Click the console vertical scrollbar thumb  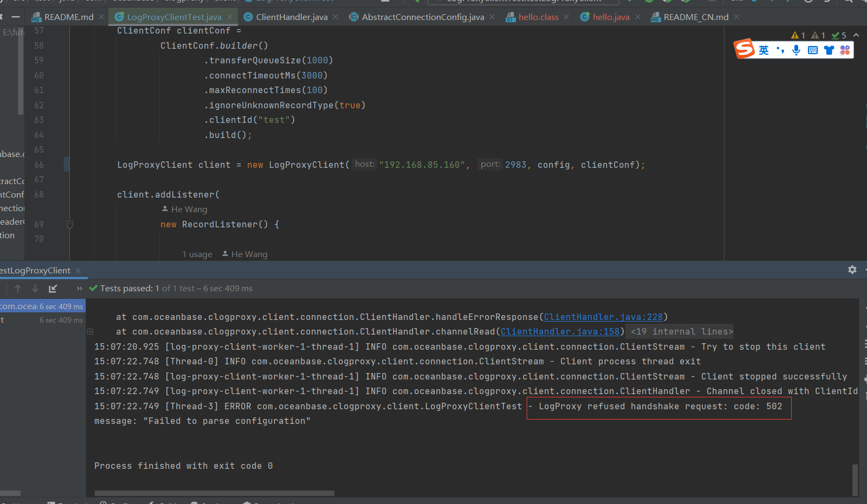click(x=855, y=480)
